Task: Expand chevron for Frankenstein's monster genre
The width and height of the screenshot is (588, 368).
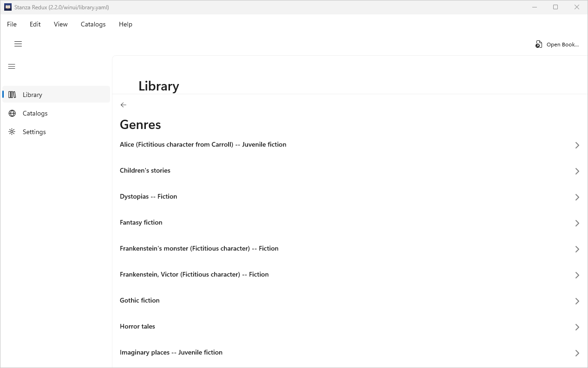Action: tap(577, 249)
